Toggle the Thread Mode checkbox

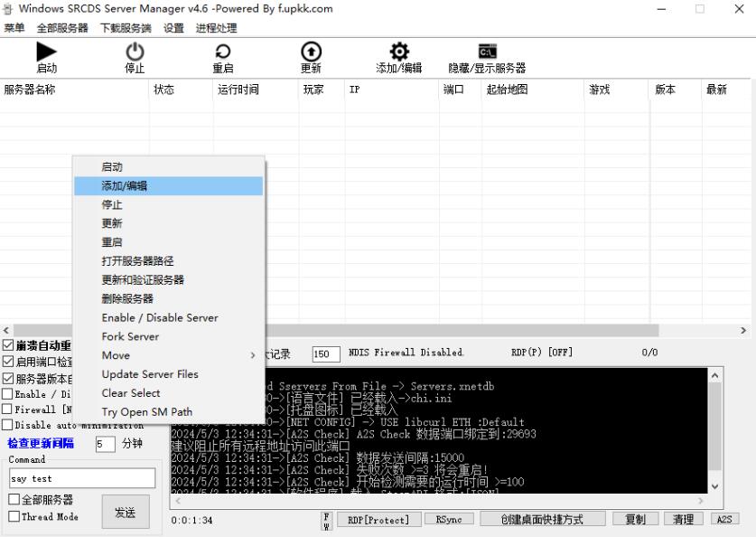(x=14, y=516)
